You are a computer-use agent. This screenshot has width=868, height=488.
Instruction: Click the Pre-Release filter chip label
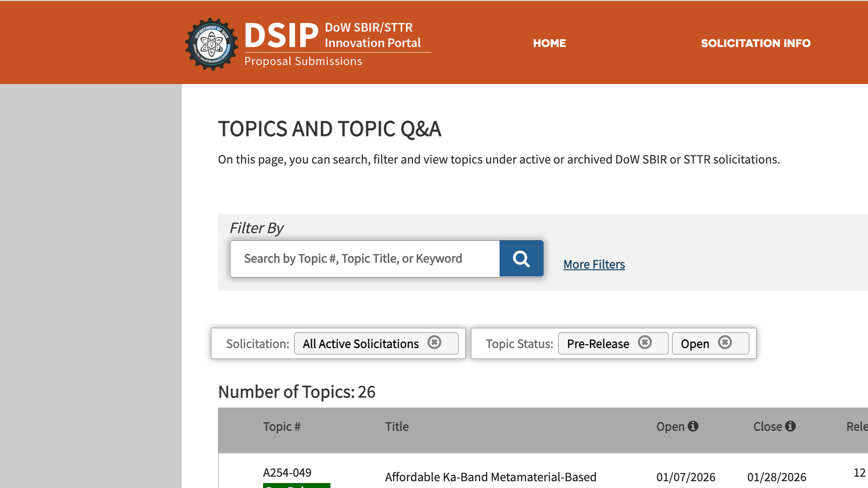coord(598,344)
